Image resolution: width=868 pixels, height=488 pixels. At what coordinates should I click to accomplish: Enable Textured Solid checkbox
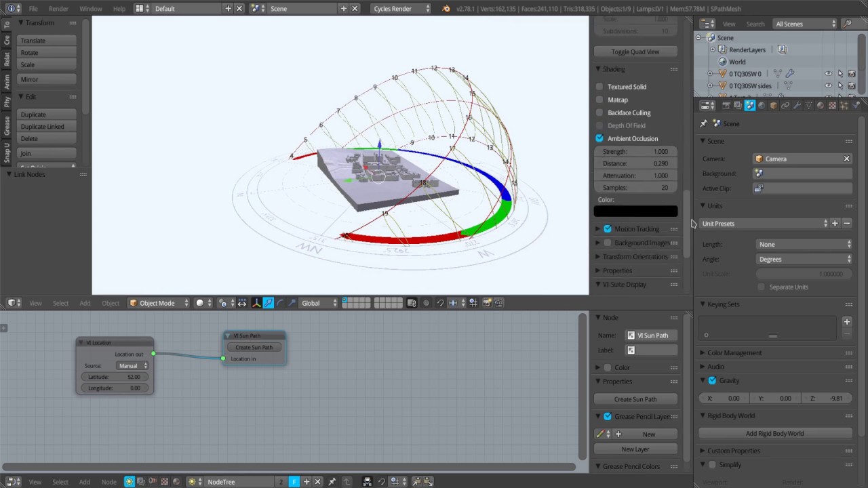(599, 87)
